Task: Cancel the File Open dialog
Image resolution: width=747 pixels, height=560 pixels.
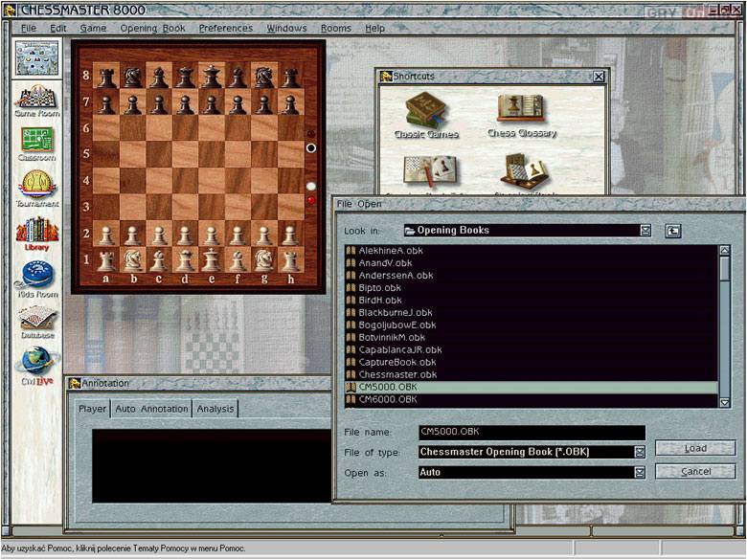Action: (x=695, y=471)
